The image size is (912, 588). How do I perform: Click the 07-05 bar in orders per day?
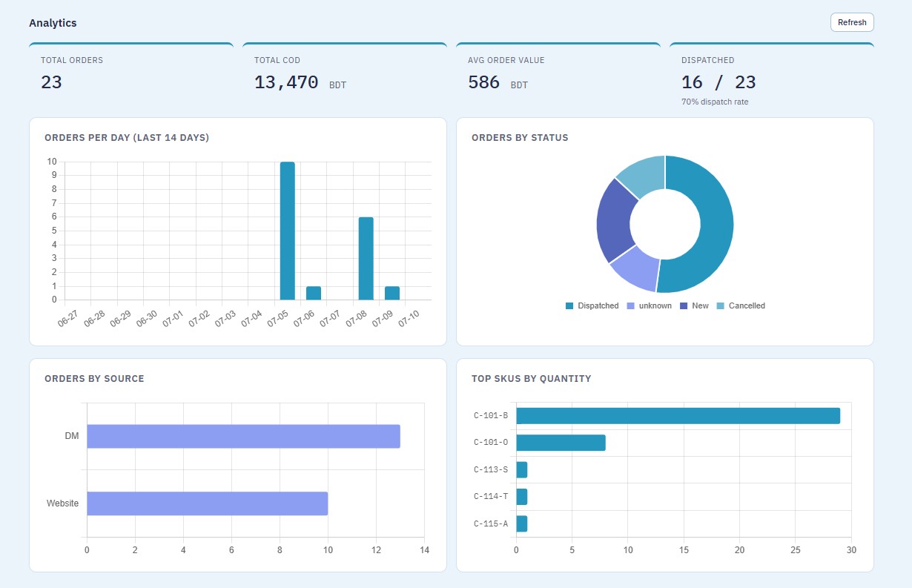point(288,231)
